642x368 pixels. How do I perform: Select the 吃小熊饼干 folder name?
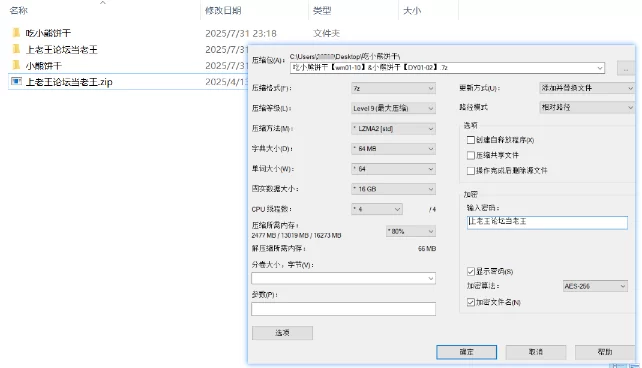48,33
